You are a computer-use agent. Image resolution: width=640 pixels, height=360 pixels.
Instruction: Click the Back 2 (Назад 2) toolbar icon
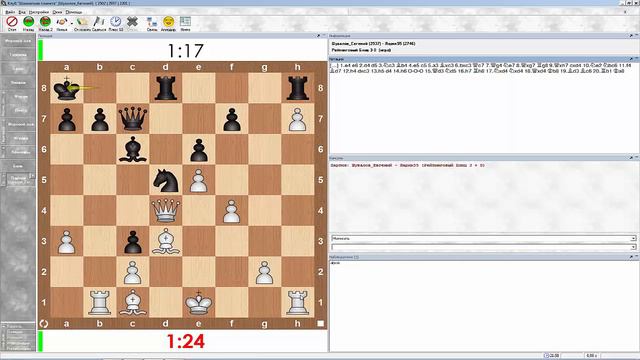point(45,22)
